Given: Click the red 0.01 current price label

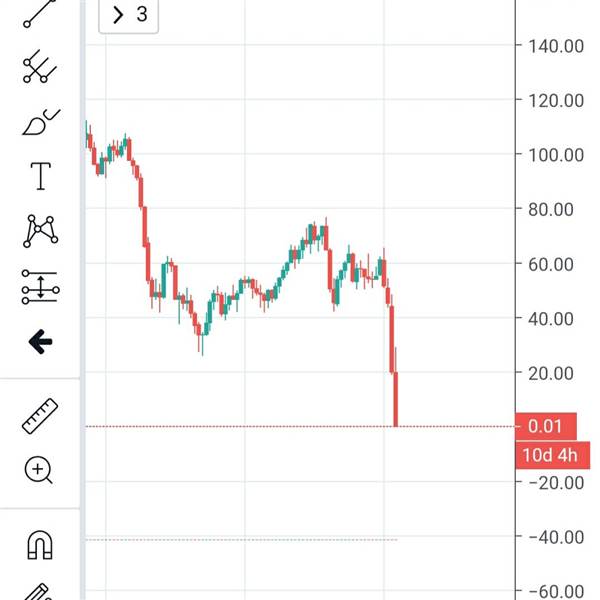Looking at the screenshot, I should [544, 427].
